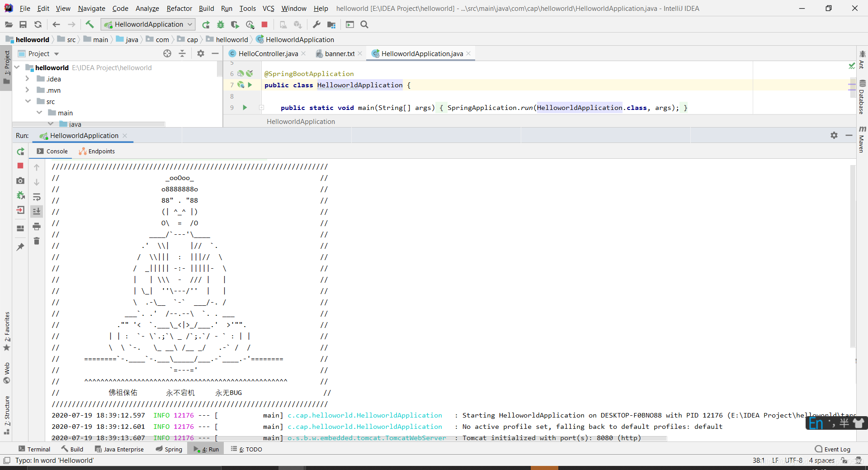Change LF line separator in status bar

coord(775,461)
